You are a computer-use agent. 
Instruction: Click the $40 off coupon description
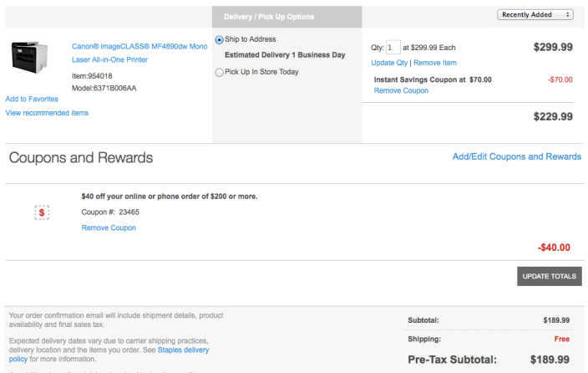coord(170,197)
